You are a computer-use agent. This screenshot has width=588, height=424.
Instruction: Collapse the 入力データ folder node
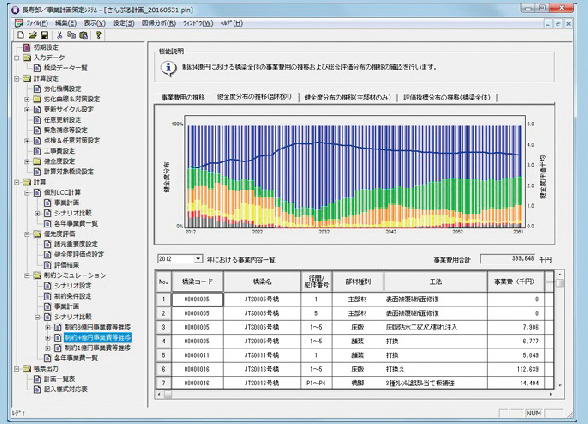16,58
